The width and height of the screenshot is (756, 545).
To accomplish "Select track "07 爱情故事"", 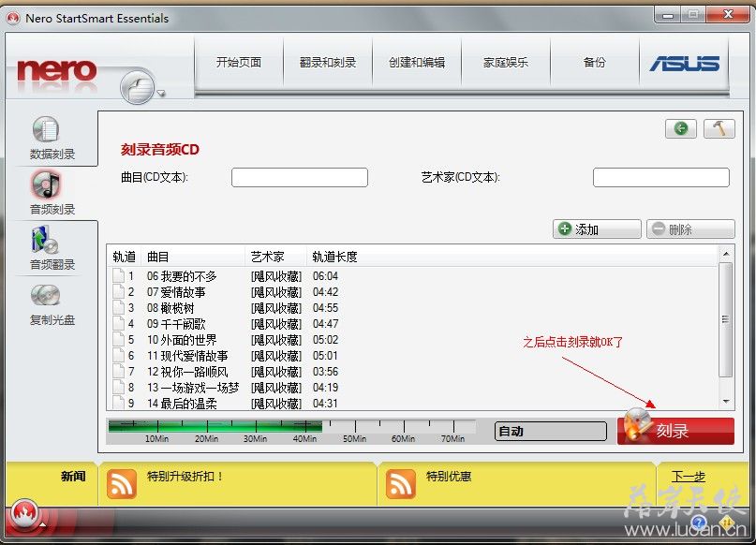I will 176,292.
